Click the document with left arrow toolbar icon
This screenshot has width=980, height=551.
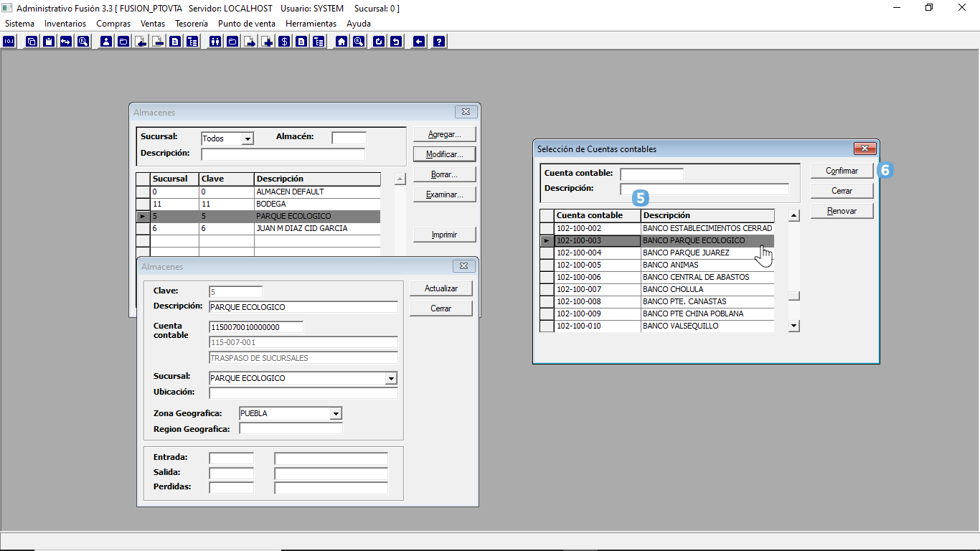(141, 42)
